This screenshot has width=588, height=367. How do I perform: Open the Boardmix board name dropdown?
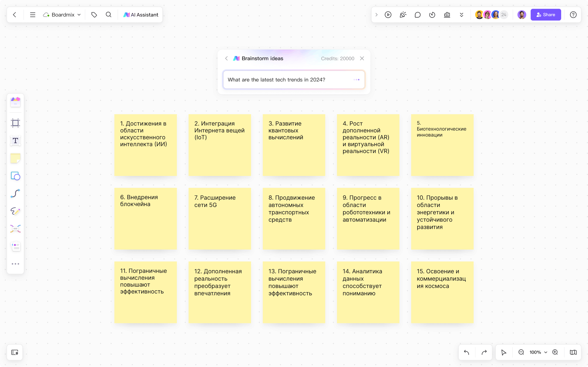79,14
